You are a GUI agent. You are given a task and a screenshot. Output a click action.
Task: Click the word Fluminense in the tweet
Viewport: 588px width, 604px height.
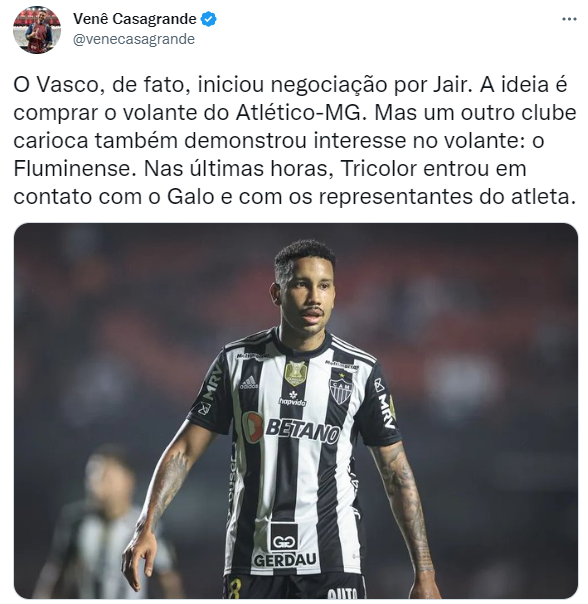tap(72, 169)
